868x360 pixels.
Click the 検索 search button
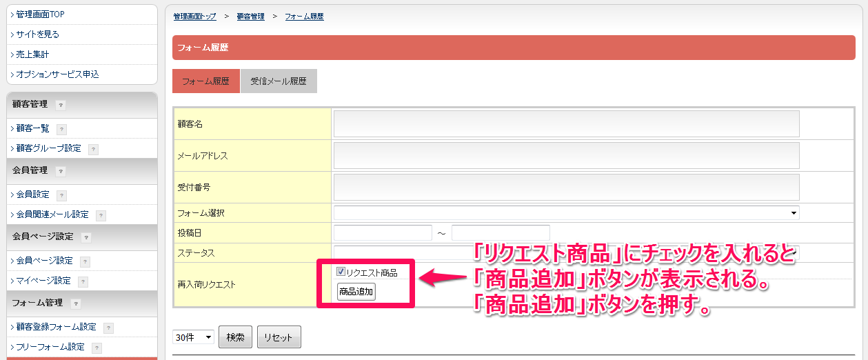point(235,337)
